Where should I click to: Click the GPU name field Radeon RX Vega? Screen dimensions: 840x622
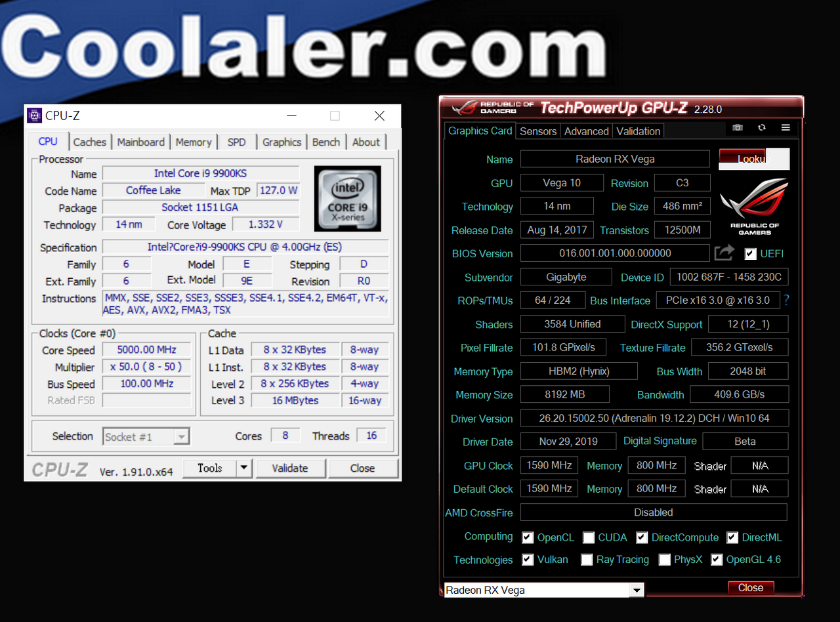[x=615, y=159]
